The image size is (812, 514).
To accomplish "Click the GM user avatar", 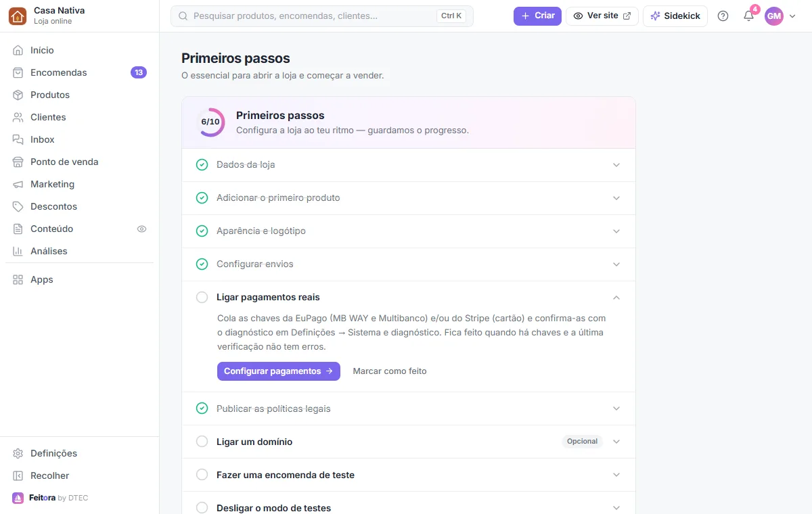I will click(773, 16).
